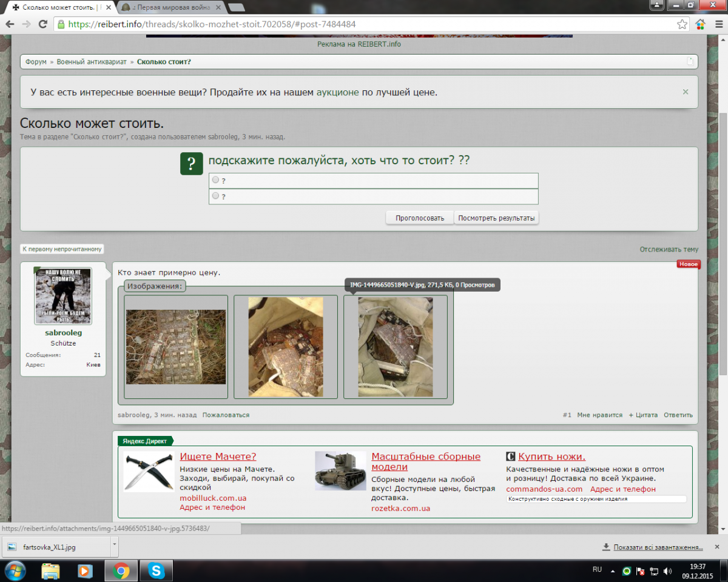728x582 pixels.
Task: Click the Windows Start button
Action: pos(15,570)
